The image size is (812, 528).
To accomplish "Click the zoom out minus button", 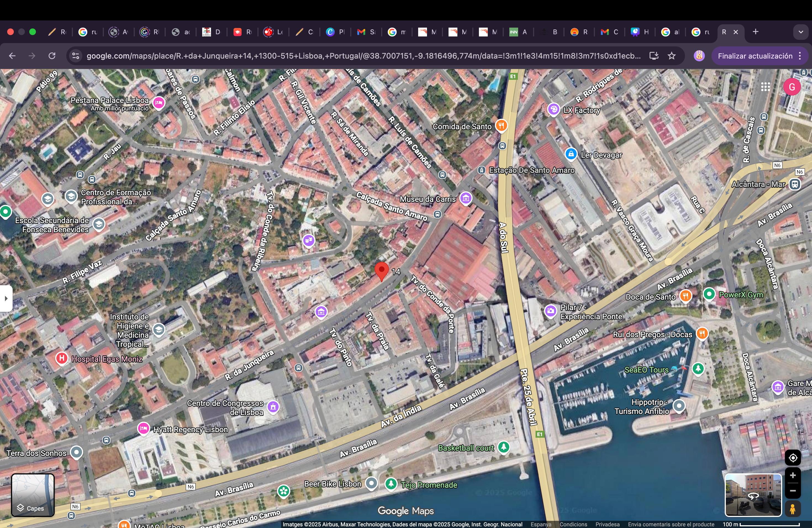I will 793,490.
